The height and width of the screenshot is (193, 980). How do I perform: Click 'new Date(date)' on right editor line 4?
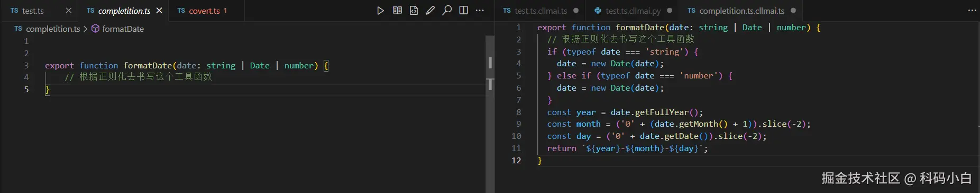tap(625, 64)
